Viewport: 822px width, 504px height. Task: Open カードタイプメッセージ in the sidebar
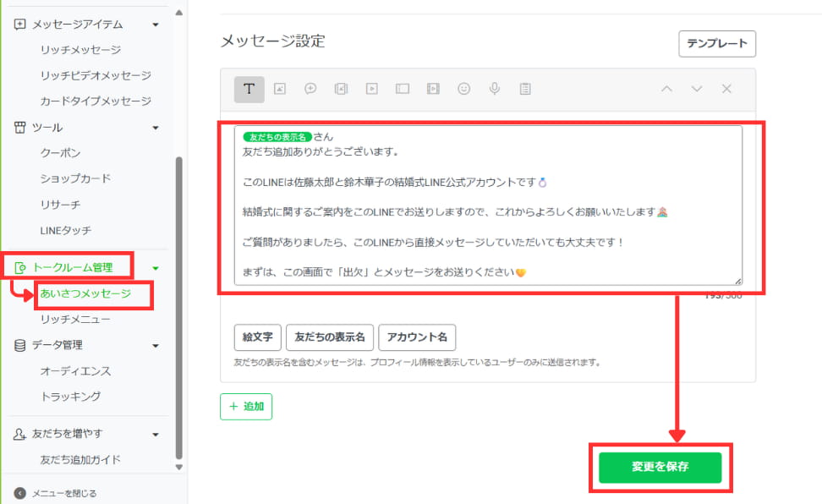pos(96,101)
